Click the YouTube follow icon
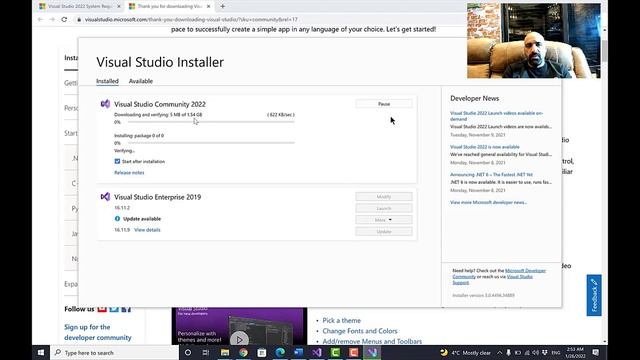 click(102, 309)
